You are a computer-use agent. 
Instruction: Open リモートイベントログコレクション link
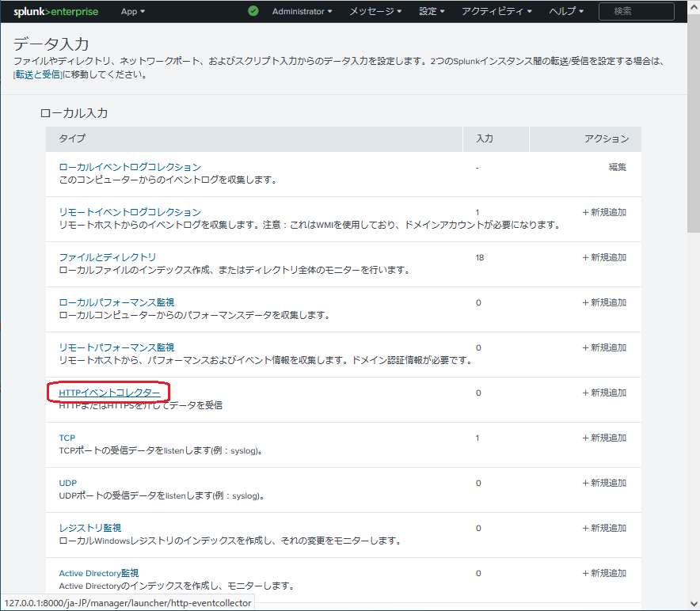coord(130,212)
